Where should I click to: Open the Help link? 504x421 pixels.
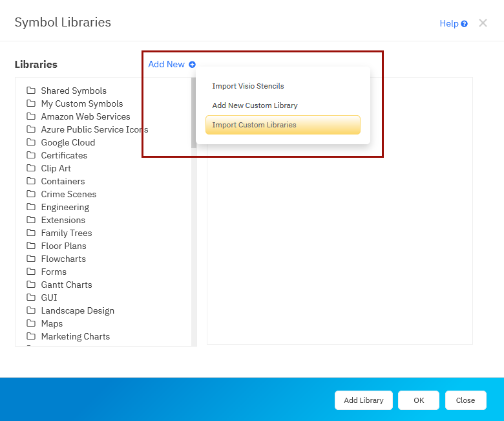(448, 23)
